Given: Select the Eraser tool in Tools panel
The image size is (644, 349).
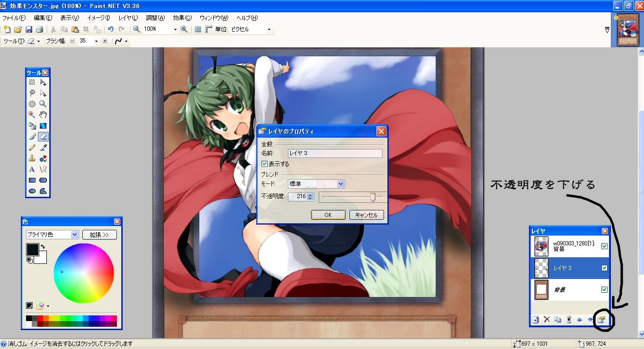Looking at the screenshot, I should point(43,137).
